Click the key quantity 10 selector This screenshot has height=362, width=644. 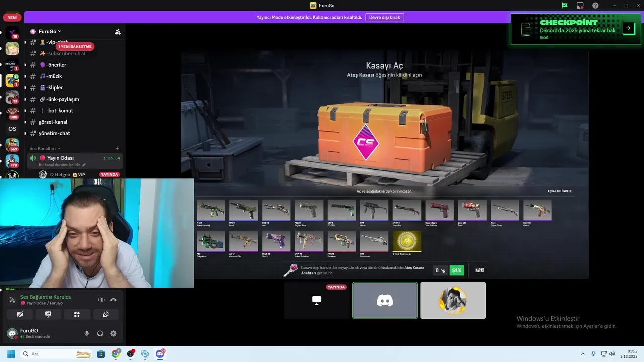(440, 270)
